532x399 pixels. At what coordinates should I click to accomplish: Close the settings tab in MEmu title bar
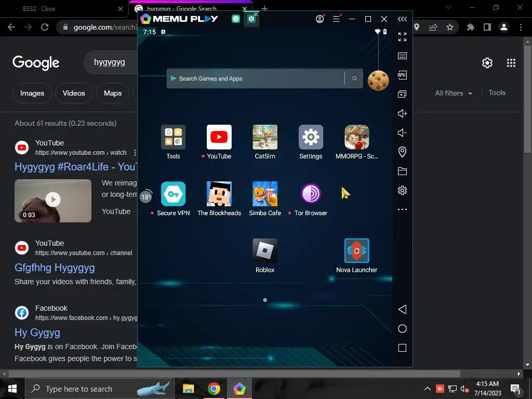[256, 14]
